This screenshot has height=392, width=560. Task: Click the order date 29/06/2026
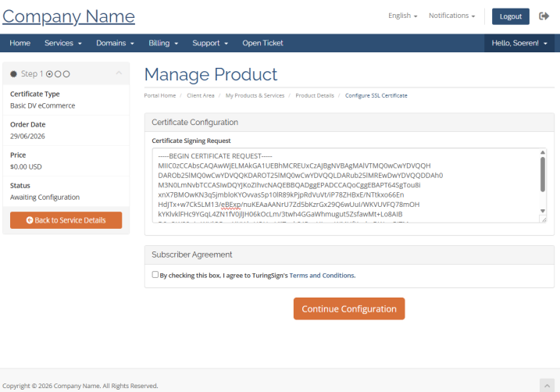27,137
